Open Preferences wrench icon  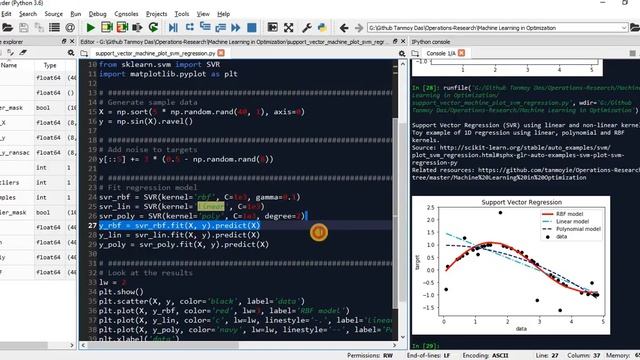click(x=307, y=28)
